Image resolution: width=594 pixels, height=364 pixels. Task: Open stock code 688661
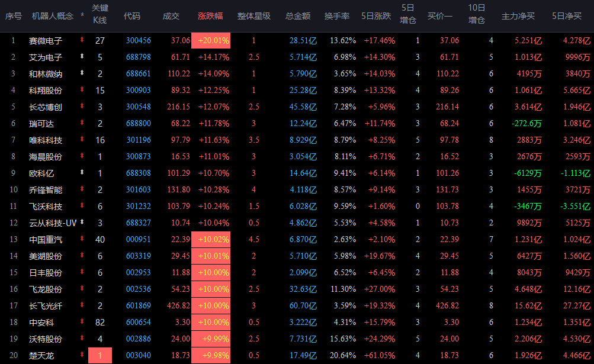[138, 73]
